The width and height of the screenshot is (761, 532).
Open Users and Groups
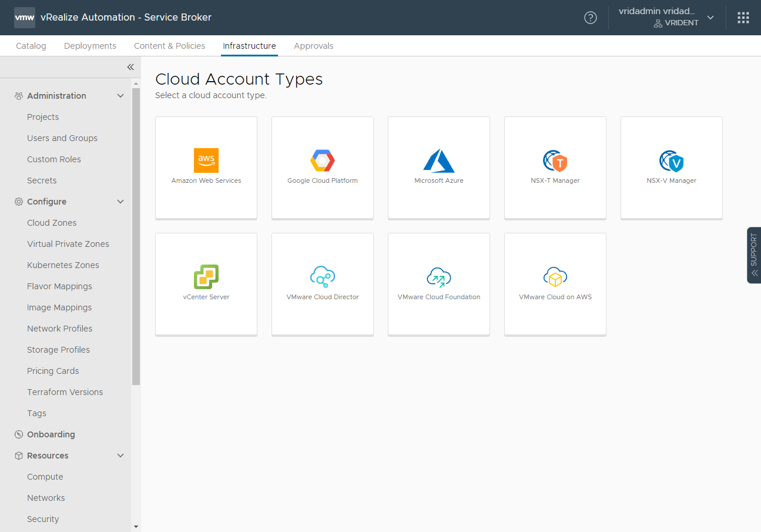[62, 138]
